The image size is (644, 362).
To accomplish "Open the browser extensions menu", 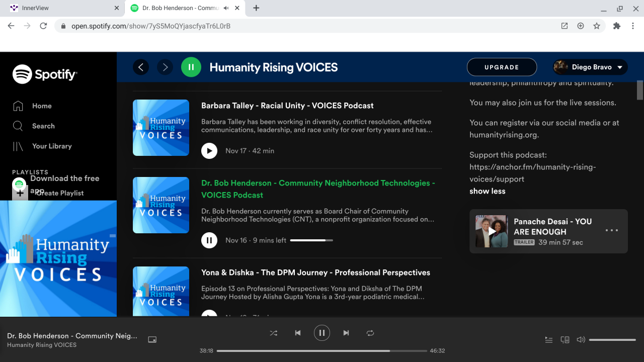I will 617,26.
